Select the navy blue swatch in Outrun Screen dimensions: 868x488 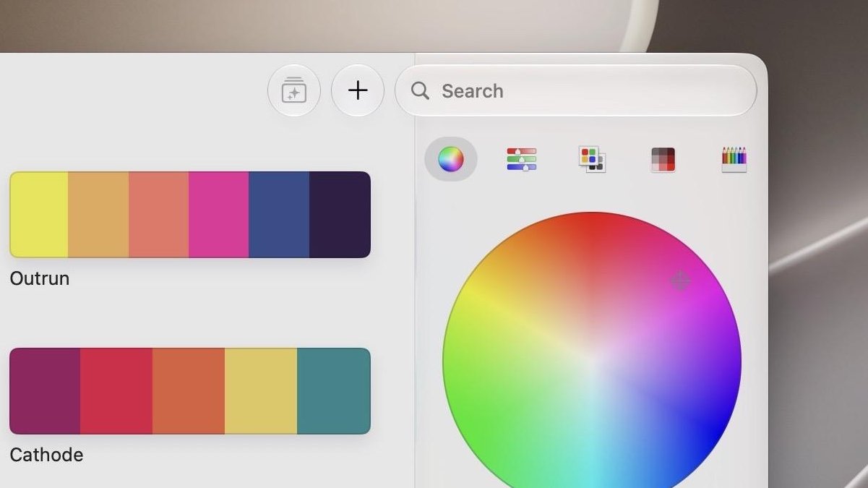[x=279, y=215]
